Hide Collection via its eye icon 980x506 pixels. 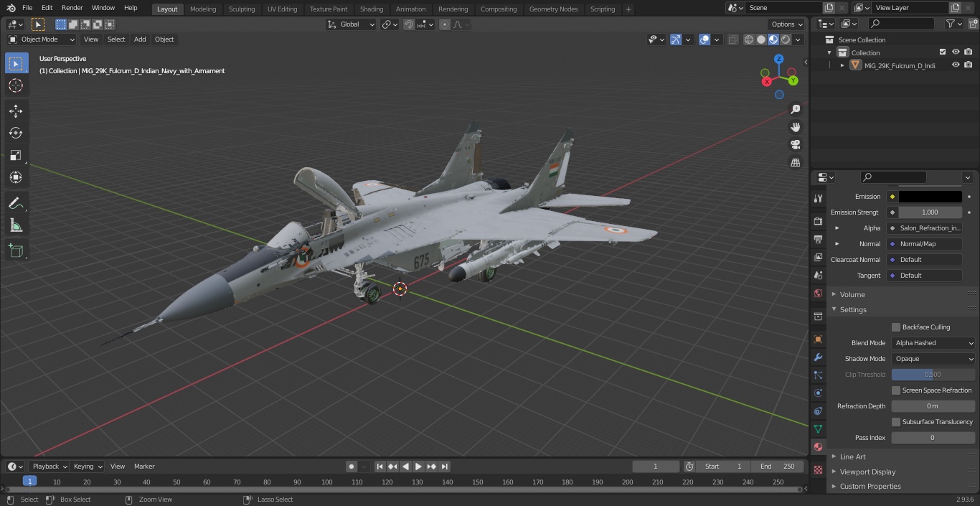coord(956,52)
